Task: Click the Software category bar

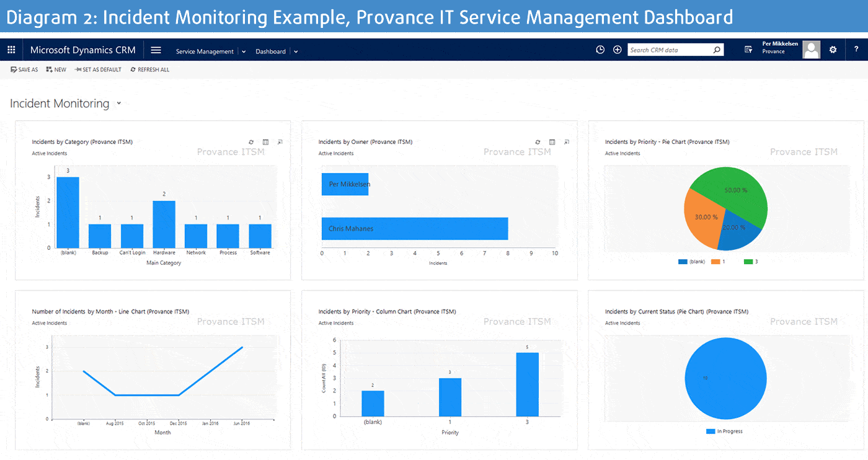Action: [260, 236]
